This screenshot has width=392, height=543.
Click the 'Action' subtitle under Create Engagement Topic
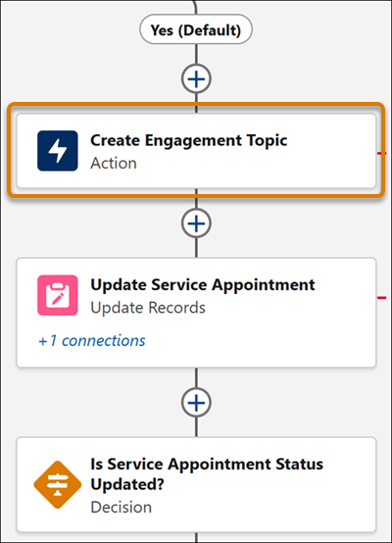click(114, 163)
